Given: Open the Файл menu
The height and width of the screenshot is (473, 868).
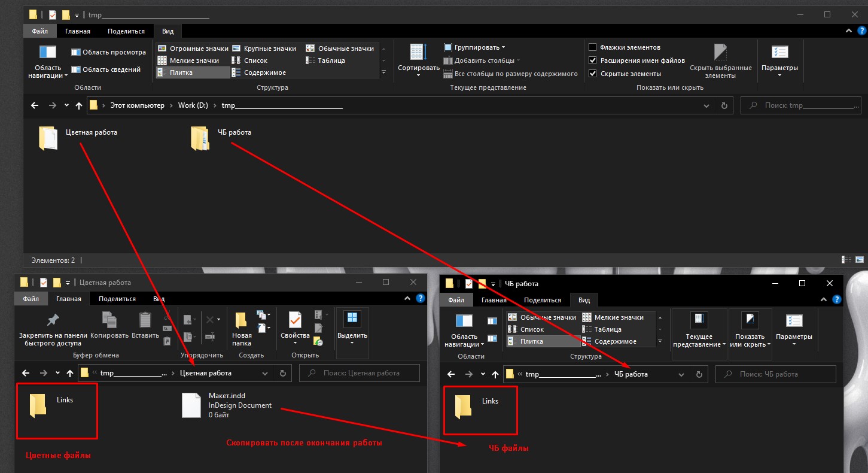Looking at the screenshot, I should pos(39,31).
